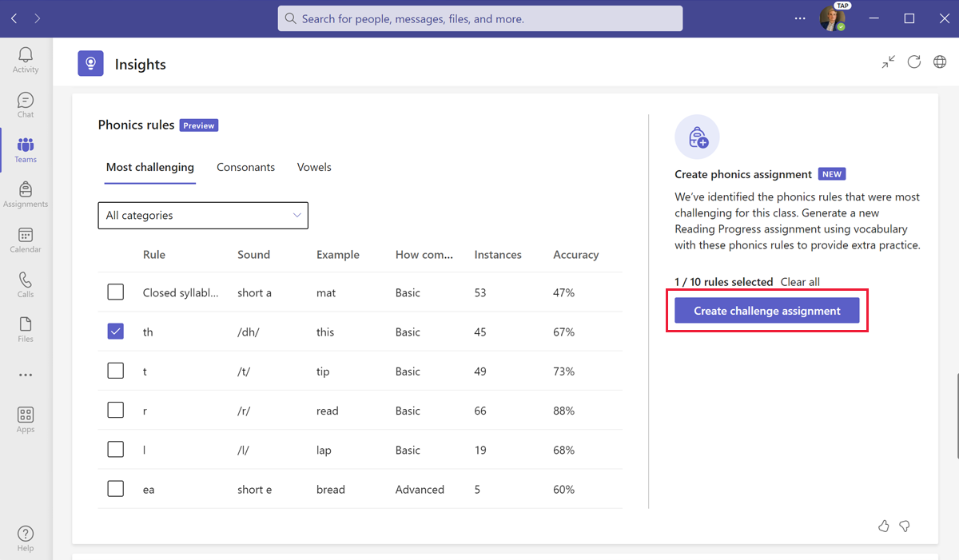Open the All categories dropdown
This screenshot has height=560, width=959.
point(202,215)
